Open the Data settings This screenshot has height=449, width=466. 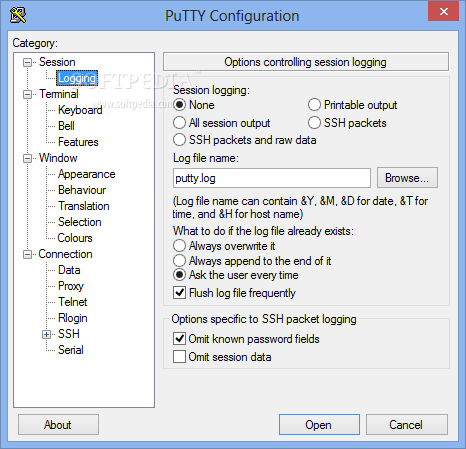[x=69, y=270]
